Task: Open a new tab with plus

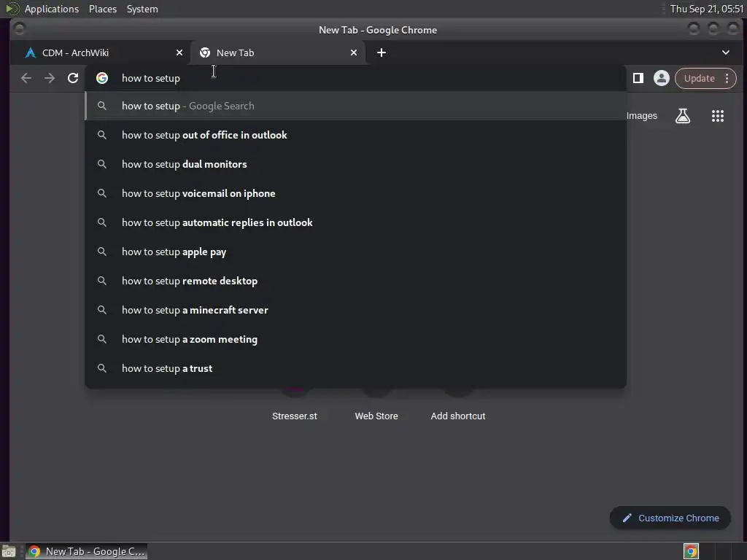Action: point(382,52)
